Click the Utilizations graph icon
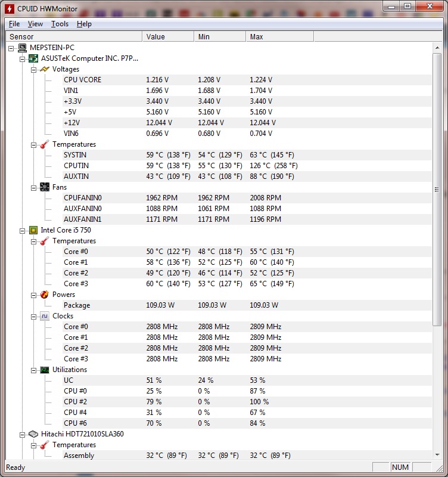 pos(45,370)
